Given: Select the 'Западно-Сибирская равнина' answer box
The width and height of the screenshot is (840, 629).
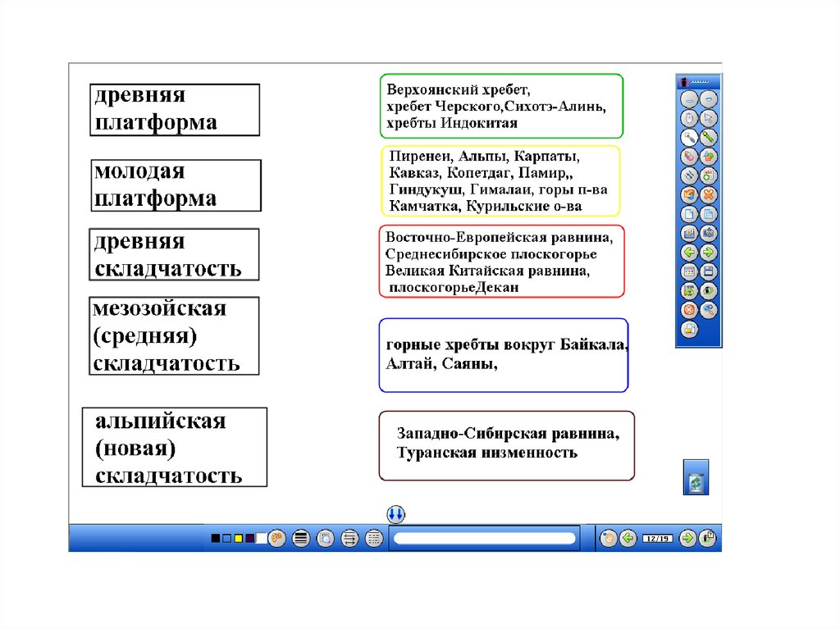Looking at the screenshot, I should click(x=506, y=445).
